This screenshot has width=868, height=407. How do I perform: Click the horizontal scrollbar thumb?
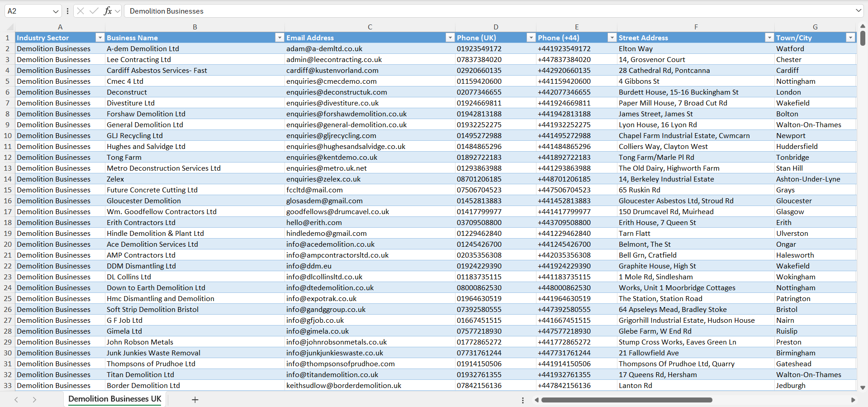[x=626, y=400]
